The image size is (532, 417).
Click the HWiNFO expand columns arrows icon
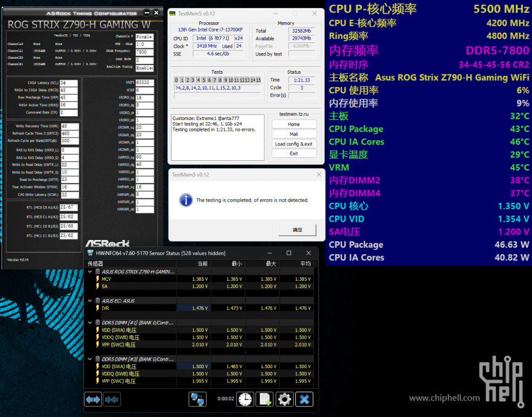click(x=93, y=400)
